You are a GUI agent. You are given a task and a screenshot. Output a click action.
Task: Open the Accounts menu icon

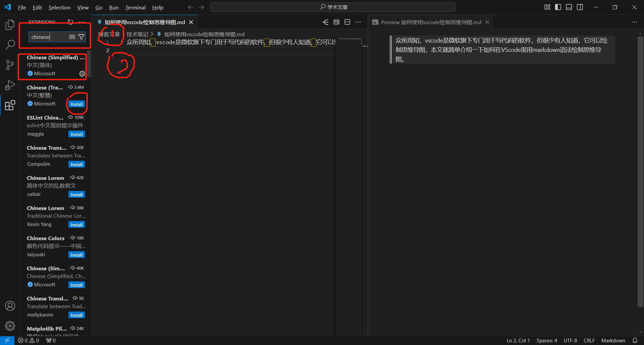tap(10, 306)
